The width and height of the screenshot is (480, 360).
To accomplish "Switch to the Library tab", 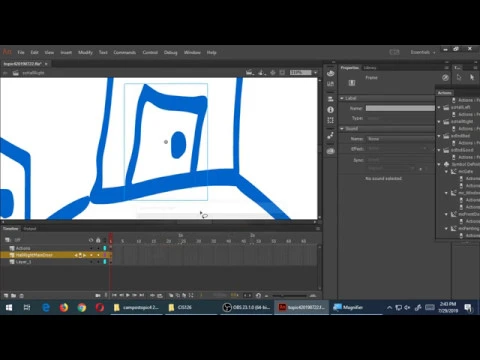I will [370, 68].
